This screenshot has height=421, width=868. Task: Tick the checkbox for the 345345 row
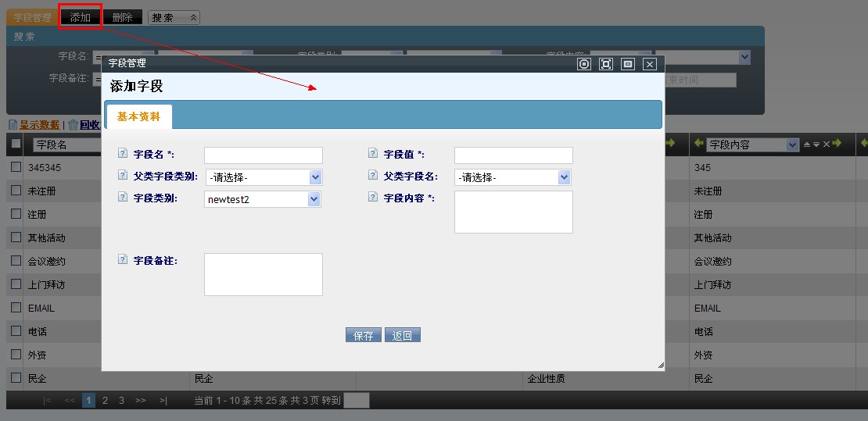pyautogui.click(x=16, y=167)
